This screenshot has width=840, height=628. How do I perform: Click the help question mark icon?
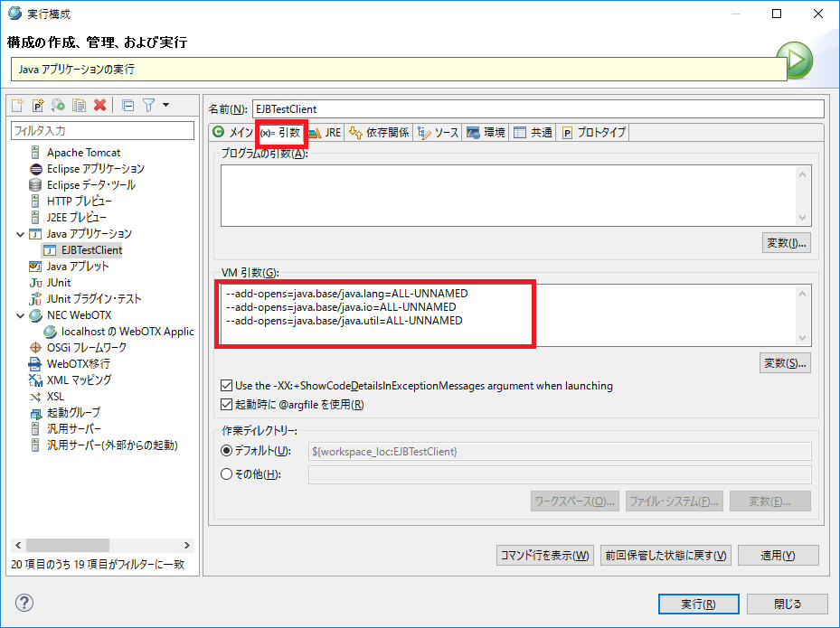[x=24, y=603]
